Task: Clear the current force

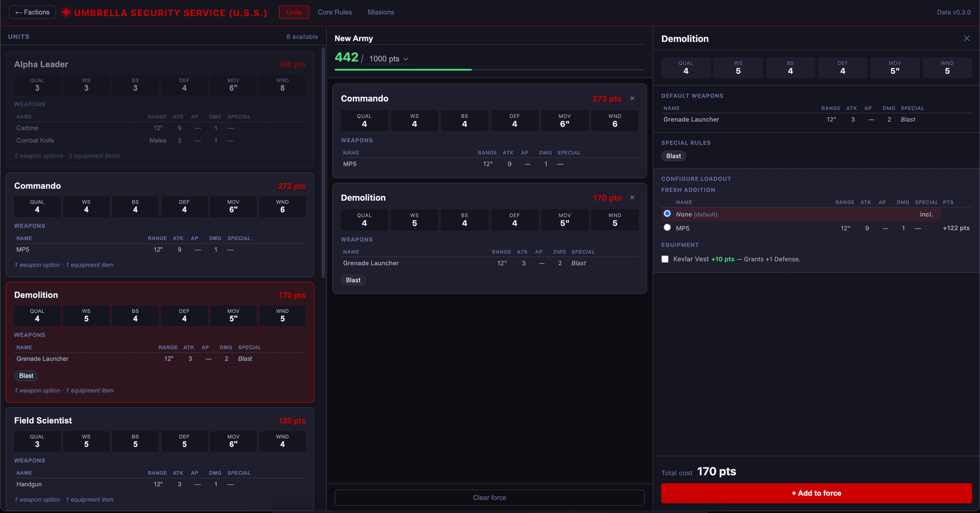Action: pos(489,498)
